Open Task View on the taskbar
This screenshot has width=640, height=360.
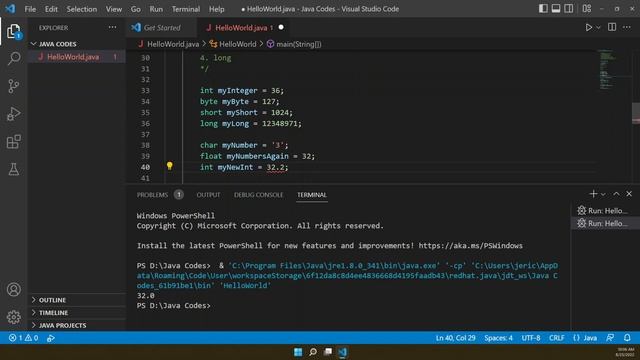coord(328,352)
